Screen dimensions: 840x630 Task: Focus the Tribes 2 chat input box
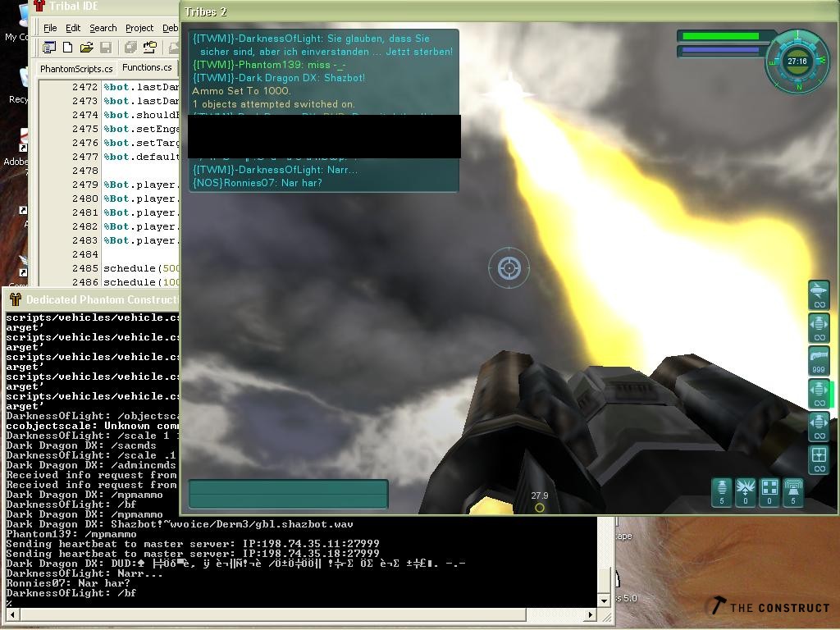pyautogui.click(x=288, y=494)
